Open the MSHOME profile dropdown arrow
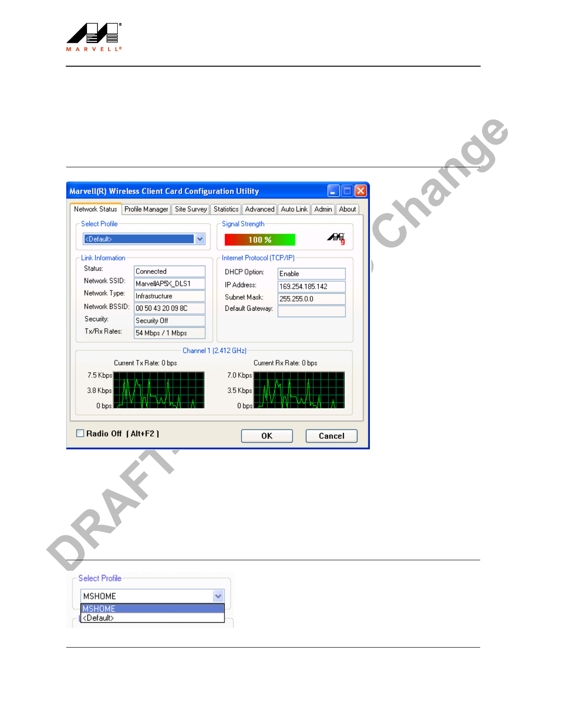The height and width of the screenshot is (728, 563). coord(218,596)
